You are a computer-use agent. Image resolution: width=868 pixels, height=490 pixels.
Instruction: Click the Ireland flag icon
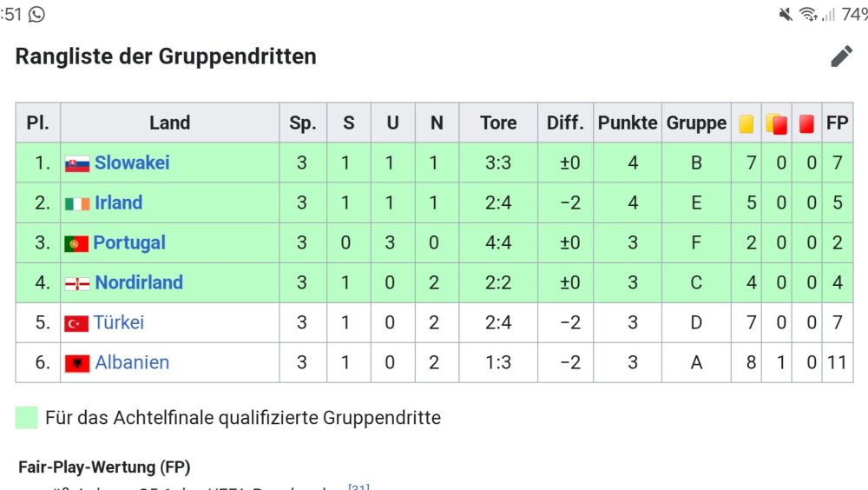[77, 203]
